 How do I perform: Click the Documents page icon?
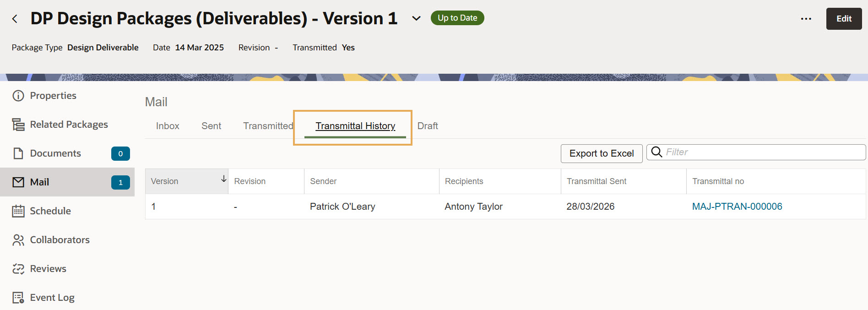[x=18, y=153]
